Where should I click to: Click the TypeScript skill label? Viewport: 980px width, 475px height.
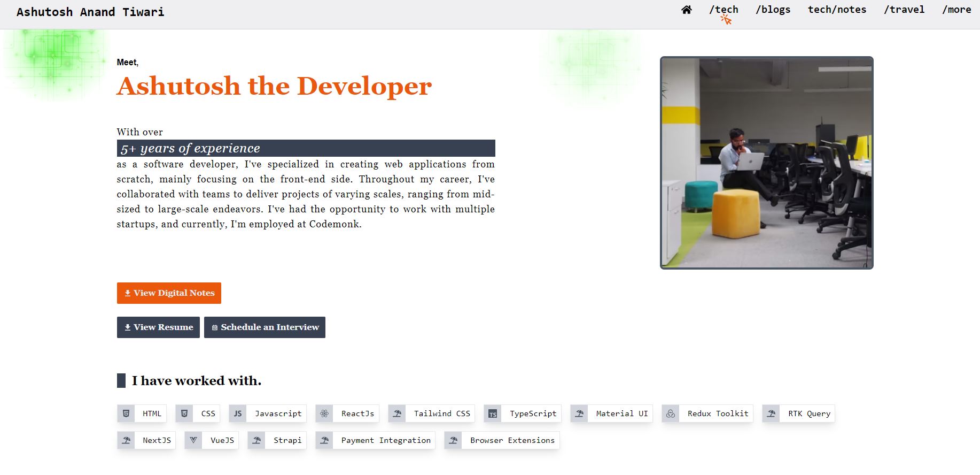coord(533,413)
